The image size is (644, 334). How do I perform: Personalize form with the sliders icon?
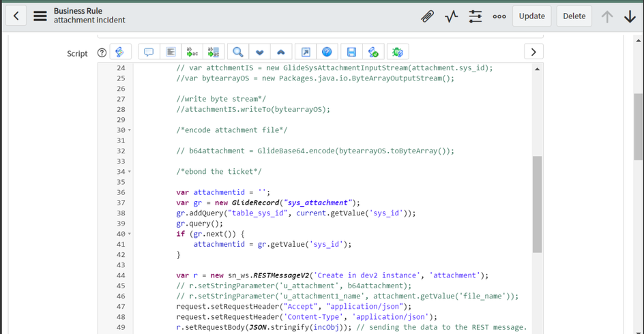tap(475, 16)
